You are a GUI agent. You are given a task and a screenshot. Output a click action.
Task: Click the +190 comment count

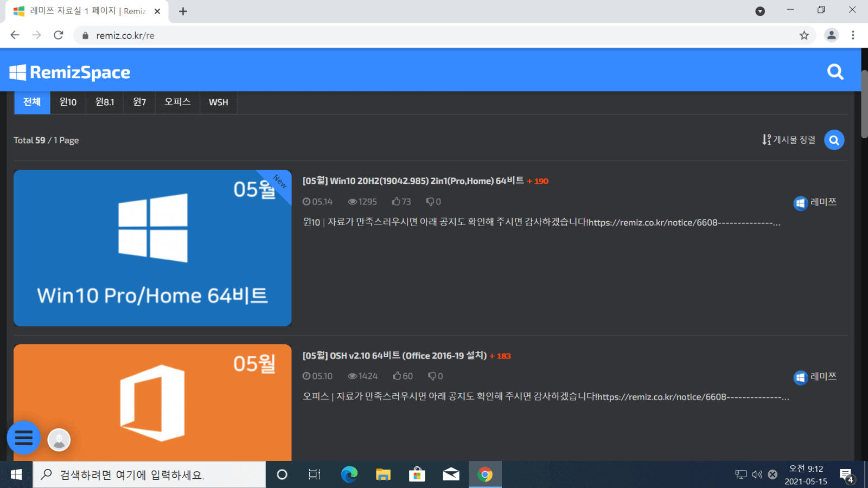pyautogui.click(x=538, y=181)
